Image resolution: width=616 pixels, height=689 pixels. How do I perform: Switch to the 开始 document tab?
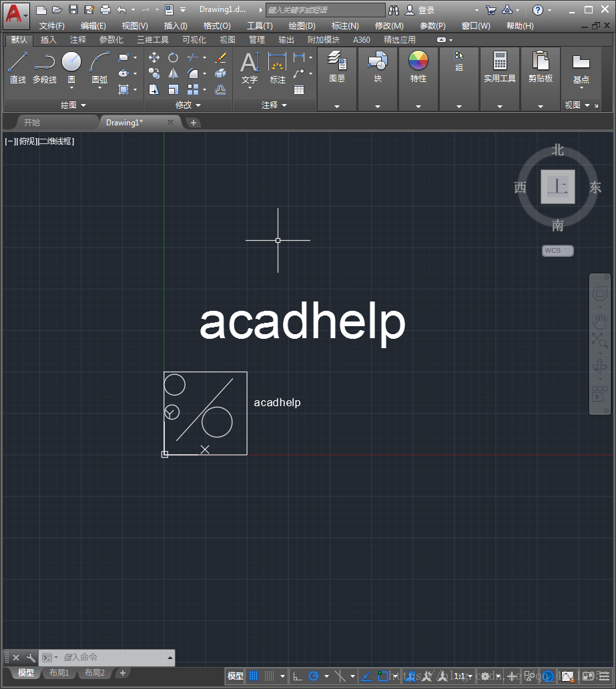(x=31, y=123)
